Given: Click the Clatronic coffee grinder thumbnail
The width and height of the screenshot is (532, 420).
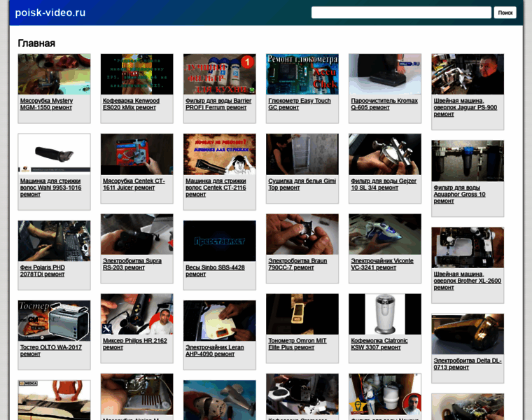Looking at the screenshot, I should click(x=385, y=314).
